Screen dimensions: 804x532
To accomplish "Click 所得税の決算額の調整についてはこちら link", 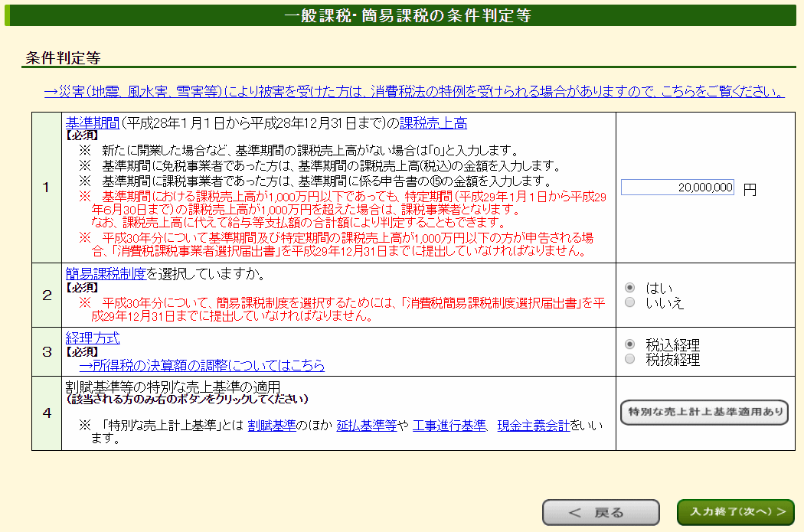I will pyautogui.click(x=201, y=365).
